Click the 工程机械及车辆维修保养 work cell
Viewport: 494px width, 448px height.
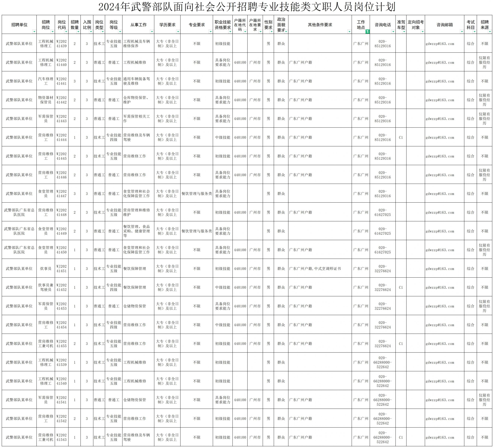coord(139,44)
